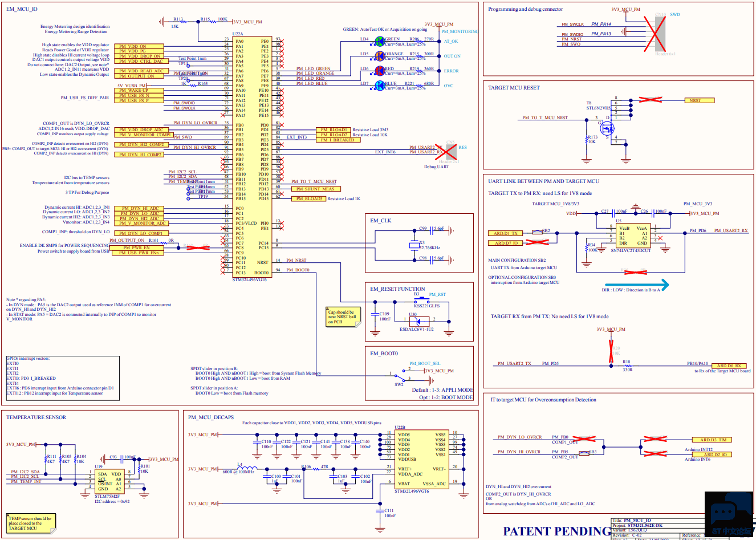Select the AT_OK signal label
Screen dimensions: 756x540
(x=451, y=41)
